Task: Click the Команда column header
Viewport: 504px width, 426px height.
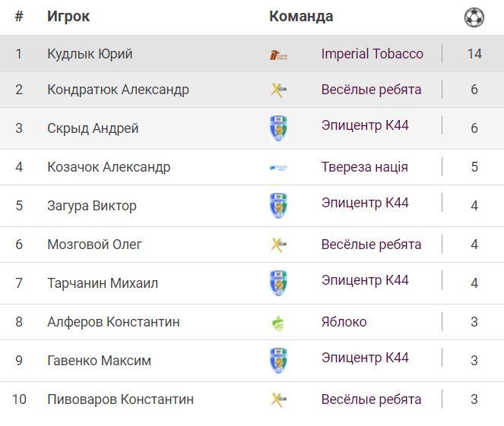Action: [x=301, y=17]
